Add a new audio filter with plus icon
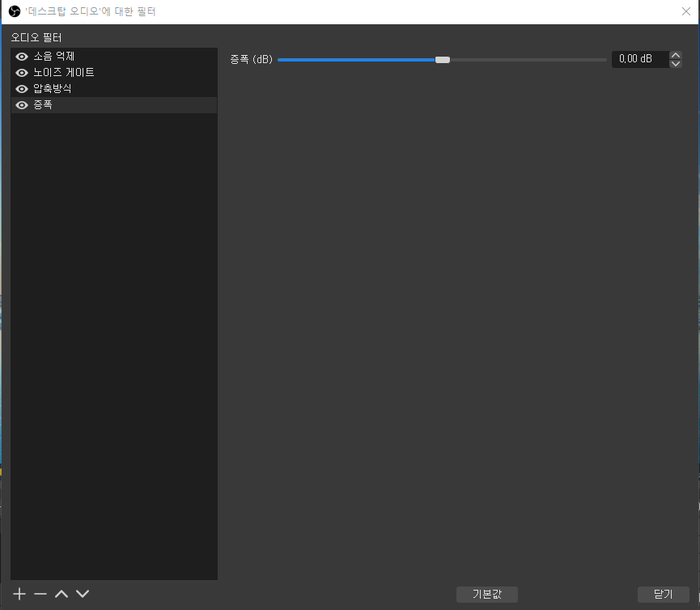Screen dimensions: 700x610 19,594
